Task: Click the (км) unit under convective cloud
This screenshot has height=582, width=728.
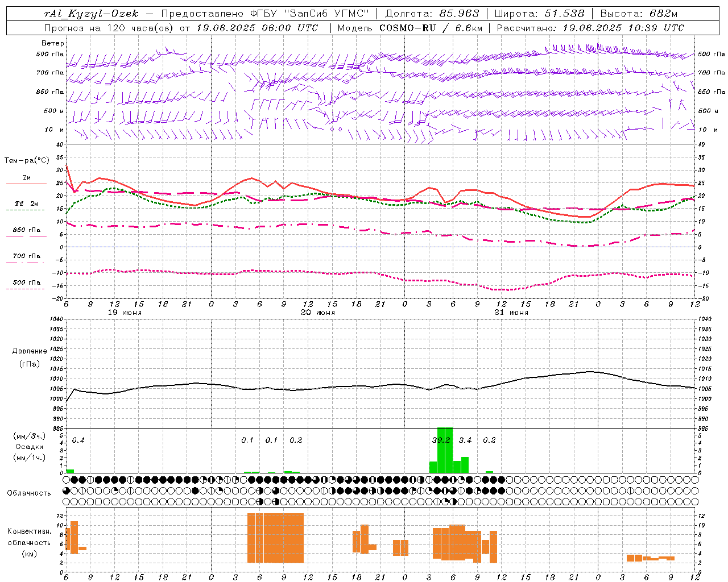Action: click(x=29, y=554)
